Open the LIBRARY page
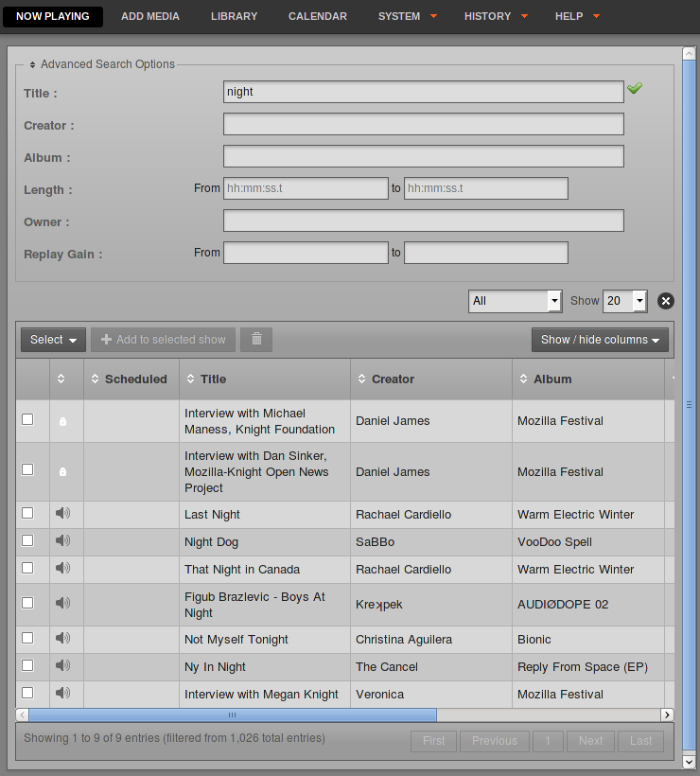The height and width of the screenshot is (776, 700). 234,16
